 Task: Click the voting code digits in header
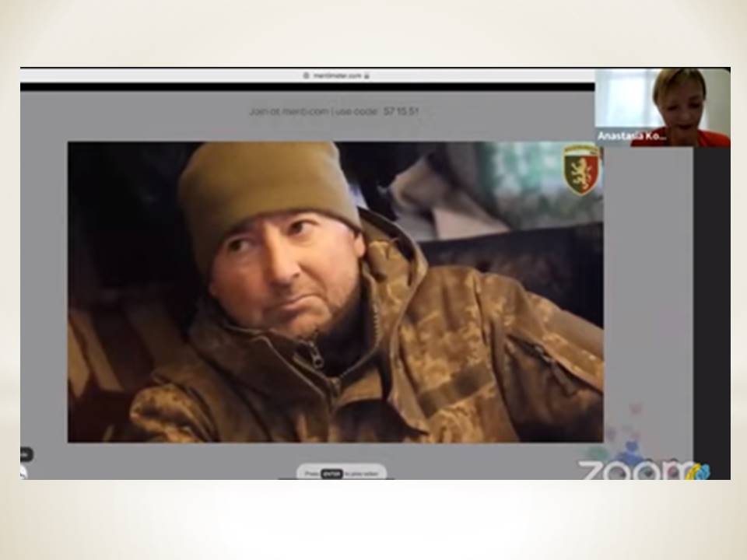point(401,111)
